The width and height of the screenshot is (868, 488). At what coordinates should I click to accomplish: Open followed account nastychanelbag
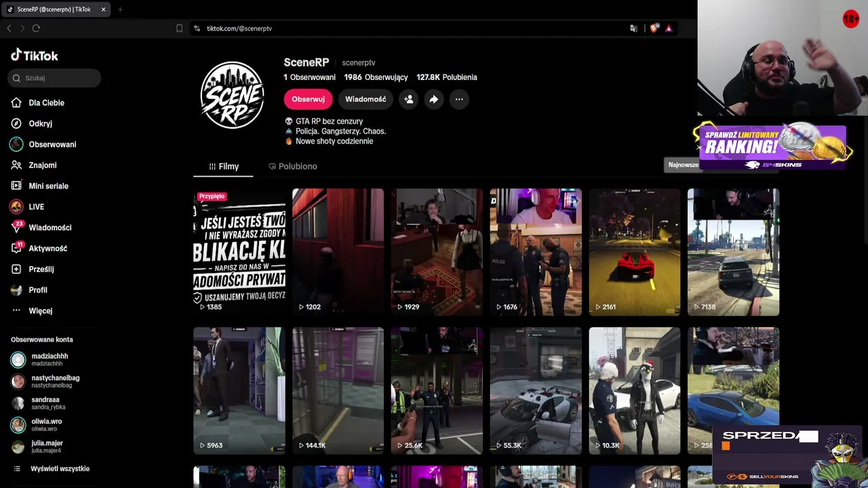point(55,381)
